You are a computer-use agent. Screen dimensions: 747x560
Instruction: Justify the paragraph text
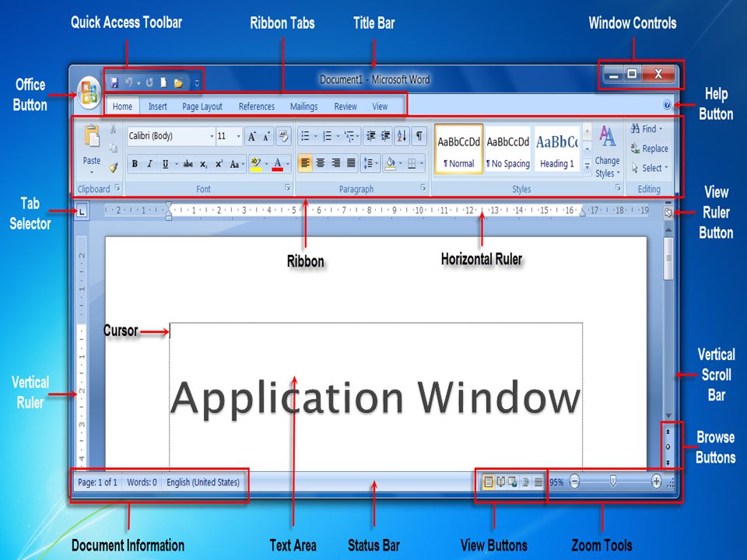[x=351, y=164]
